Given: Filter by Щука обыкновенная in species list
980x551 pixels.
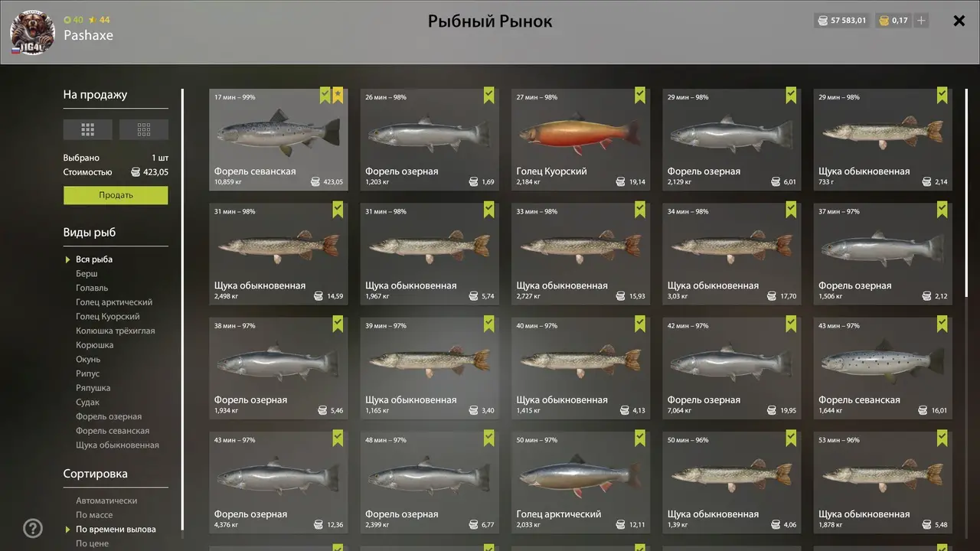Looking at the screenshot, I should tap(117, 445).
